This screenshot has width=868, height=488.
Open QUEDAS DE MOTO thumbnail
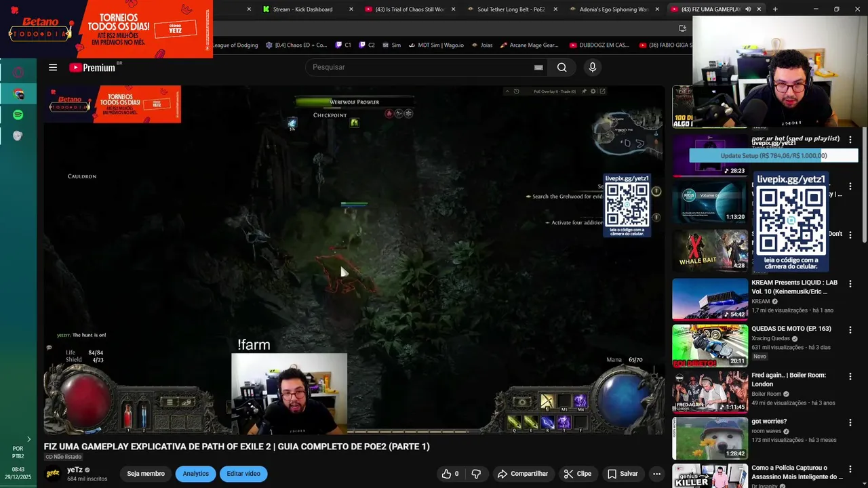point(710,345)
